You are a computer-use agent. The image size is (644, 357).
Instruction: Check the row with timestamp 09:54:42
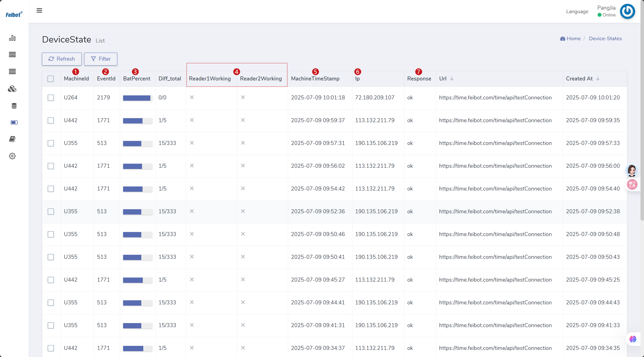[x=51, y=189]
